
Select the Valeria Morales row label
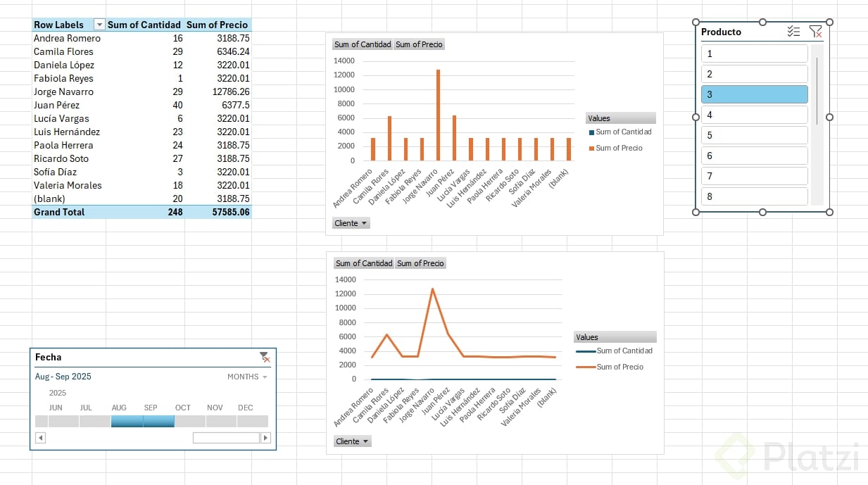[68, 185]
